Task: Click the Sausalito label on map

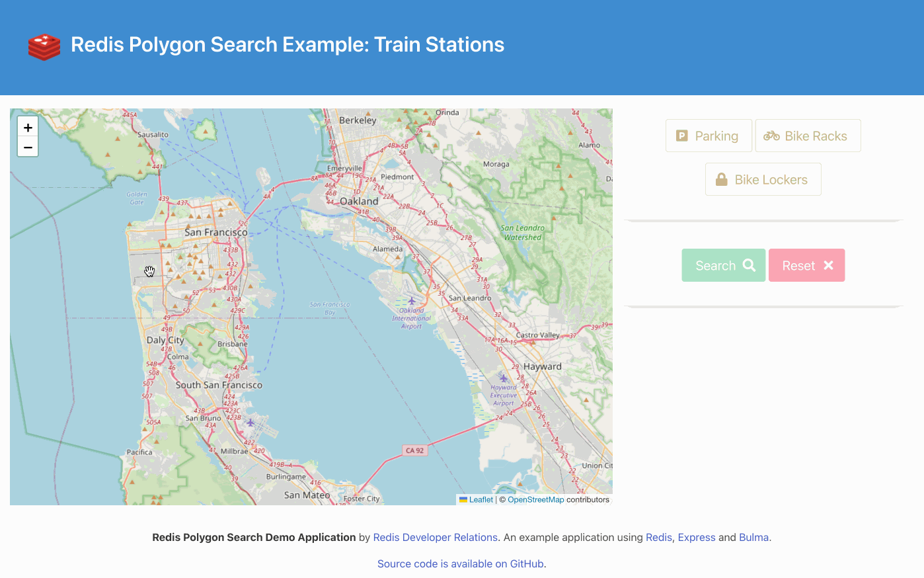Action: 153,134
